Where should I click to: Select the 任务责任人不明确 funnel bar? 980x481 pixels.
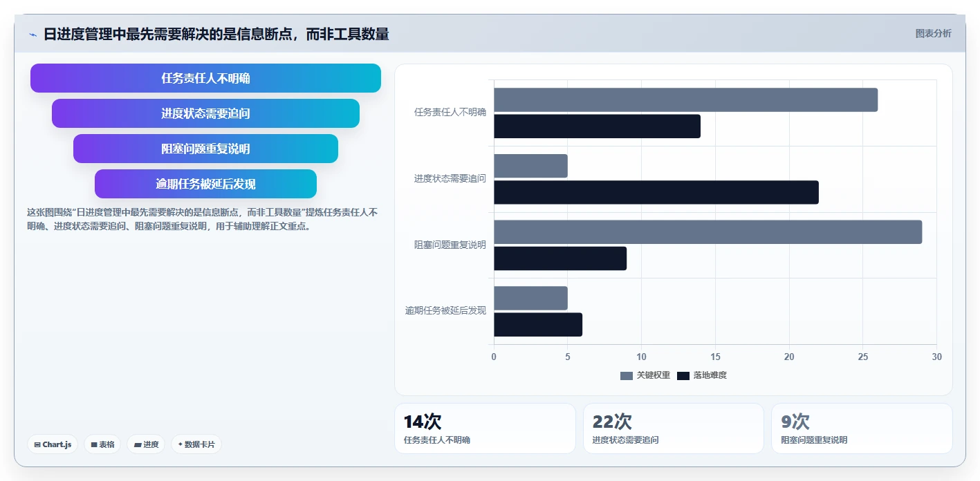[x=205, y=78]
